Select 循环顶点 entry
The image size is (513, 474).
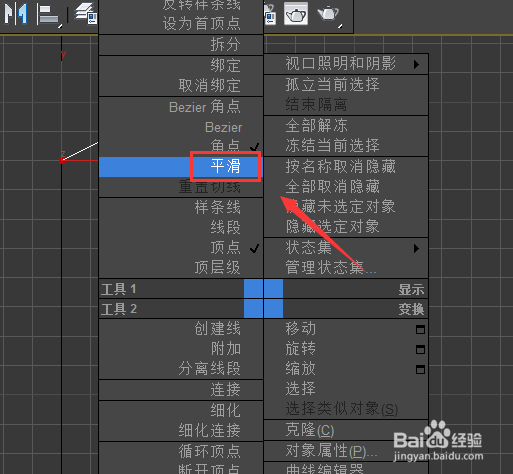pyautogui.click(x=209, y=452)
